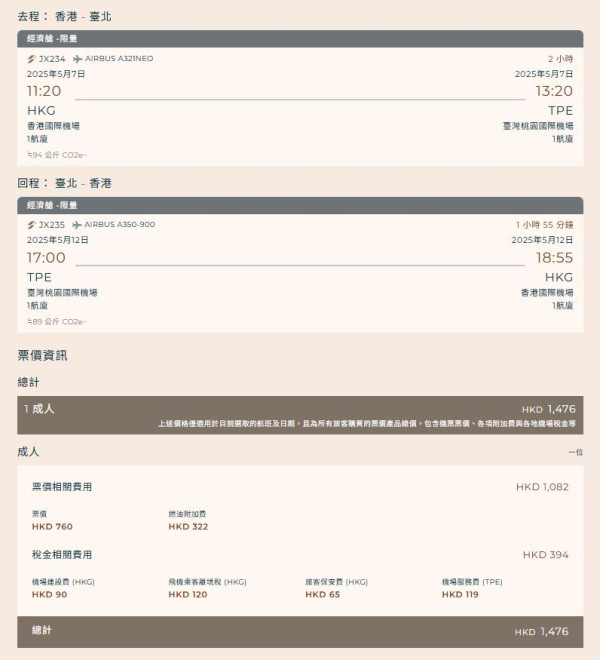Click the 旅客保安費 (HKG) label
600x660 pixels.
(x=336, y=582)
